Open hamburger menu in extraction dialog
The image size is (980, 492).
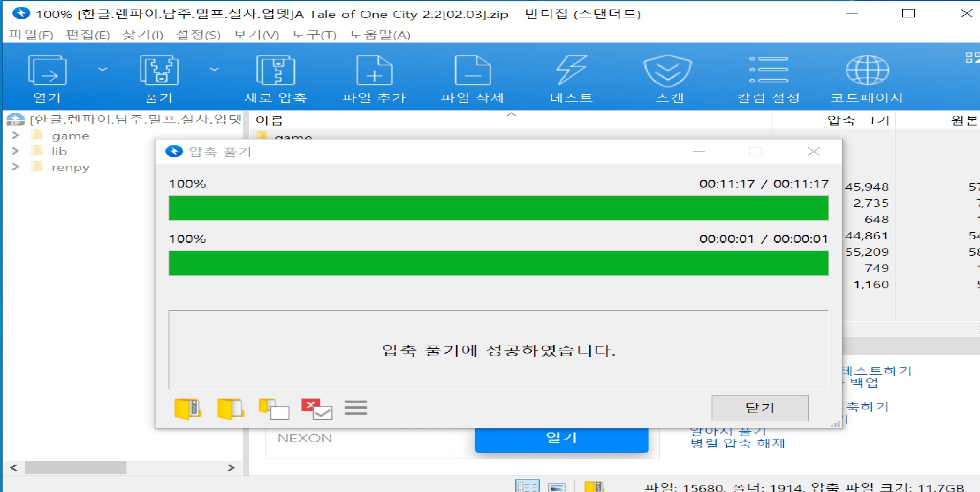click(356, 408)
